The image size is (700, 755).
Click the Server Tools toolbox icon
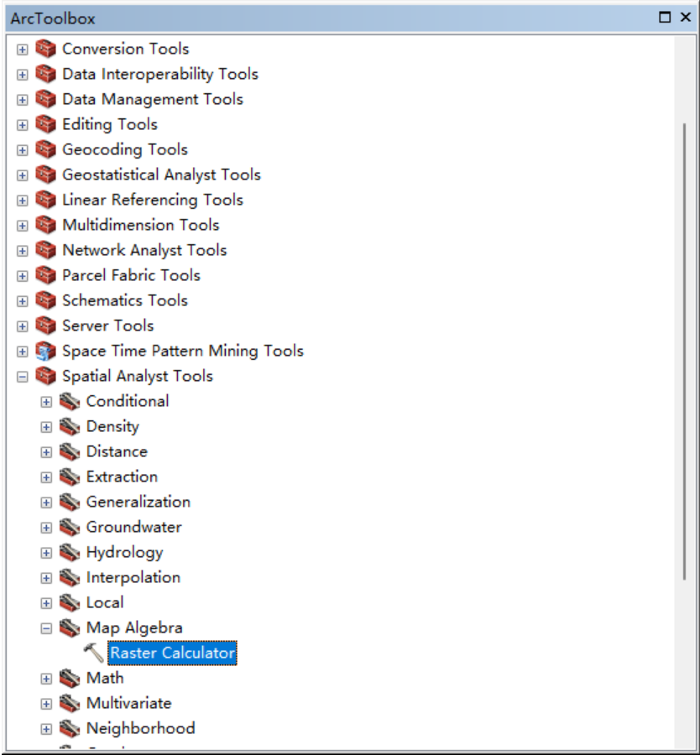(x=46, y=325)
